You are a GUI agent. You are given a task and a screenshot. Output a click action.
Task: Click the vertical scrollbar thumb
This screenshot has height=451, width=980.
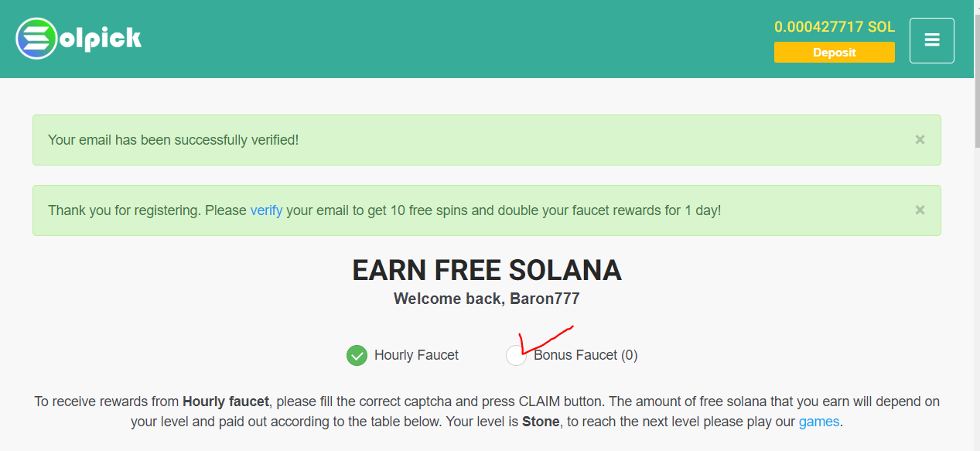click(976, 77)
